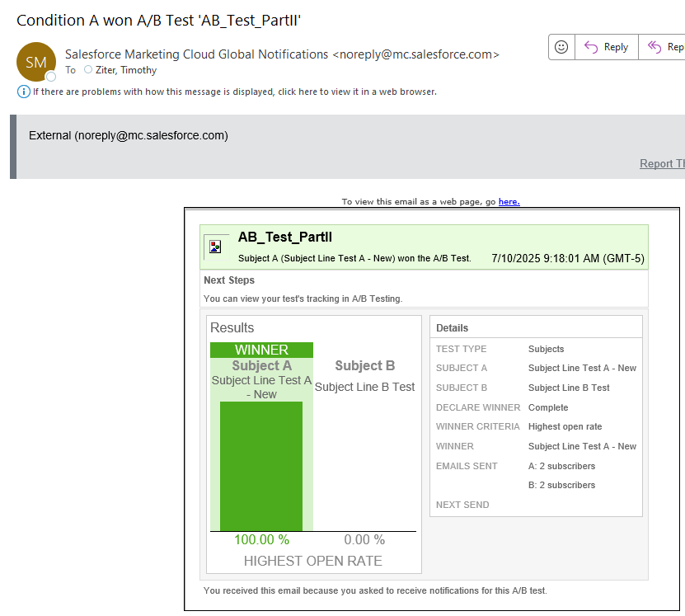Click the External noreply@mc.salesforce.com banner text
685x616 pixels.
click(x=129, y=135)
